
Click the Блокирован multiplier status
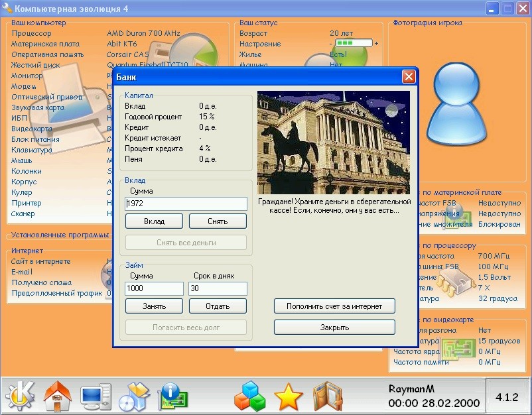[x=499, y=224]
